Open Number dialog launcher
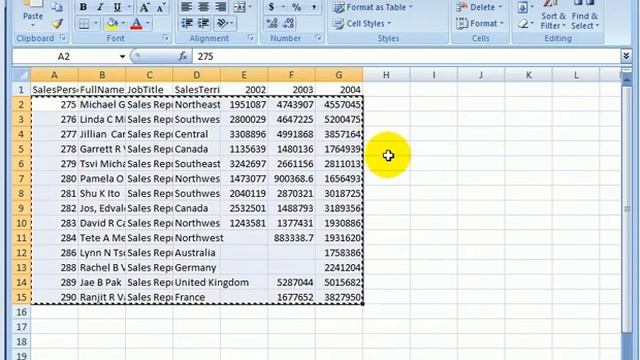This screenshot has height=360, width=640. (318, 38)
